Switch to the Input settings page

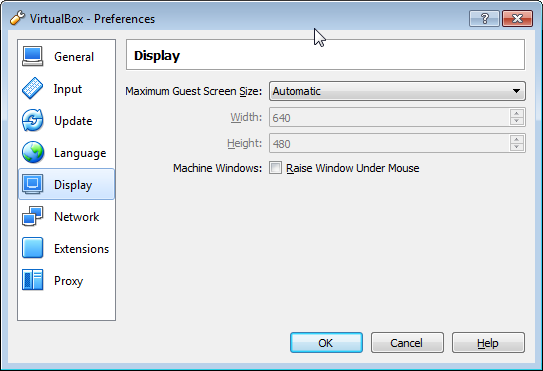(x=66, y=89)
